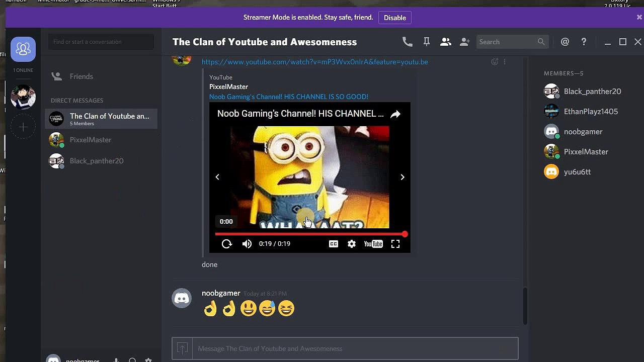Click Find or start a conversation field
The height and width of the screenshot is (362, 644).
click(x=101, y=42)
